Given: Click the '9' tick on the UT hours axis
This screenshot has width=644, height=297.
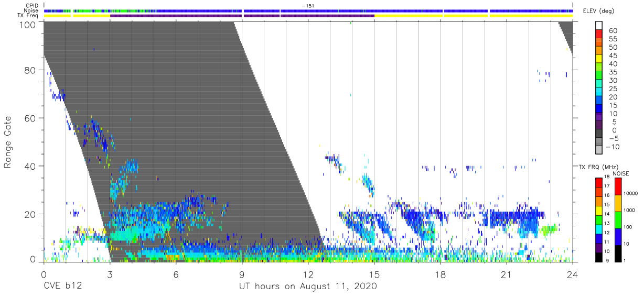Looking at the screenshot, I should click(x=242, y=274).
